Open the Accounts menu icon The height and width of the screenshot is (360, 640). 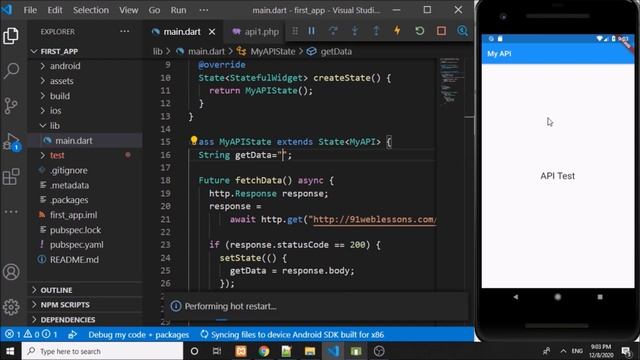(11, 272)
